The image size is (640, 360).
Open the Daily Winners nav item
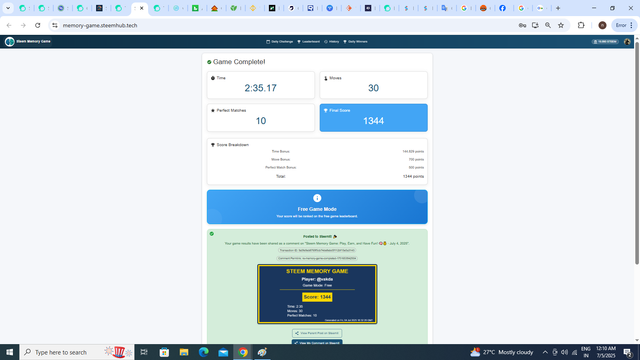355,42
